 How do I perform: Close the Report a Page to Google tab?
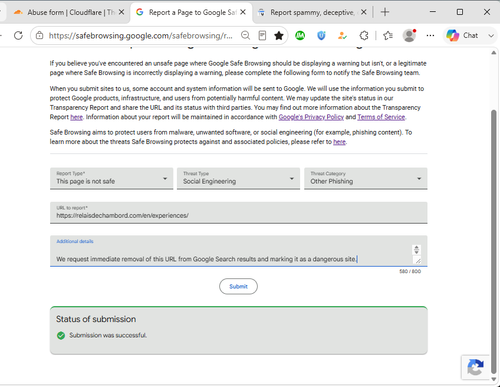point(243,12)
